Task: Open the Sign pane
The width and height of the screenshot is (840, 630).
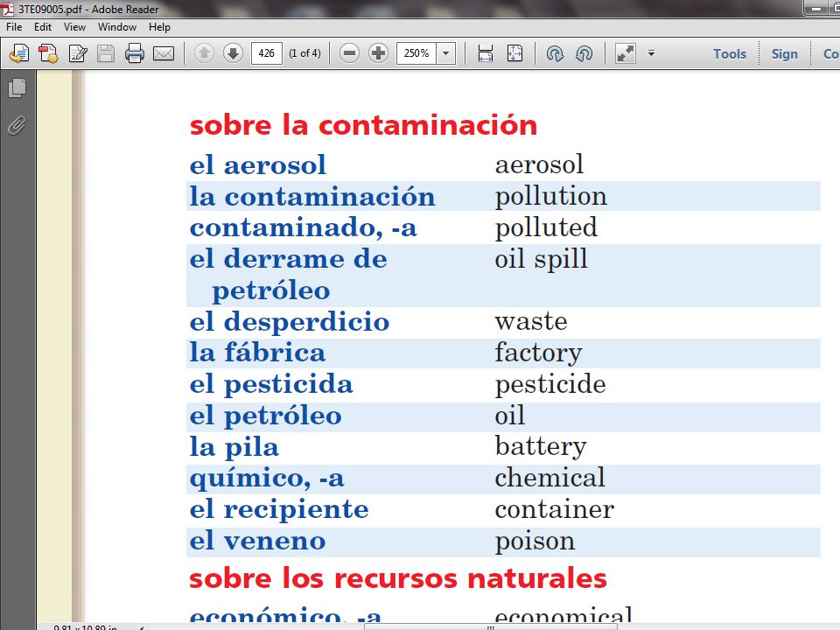Action: click(785, 53)
